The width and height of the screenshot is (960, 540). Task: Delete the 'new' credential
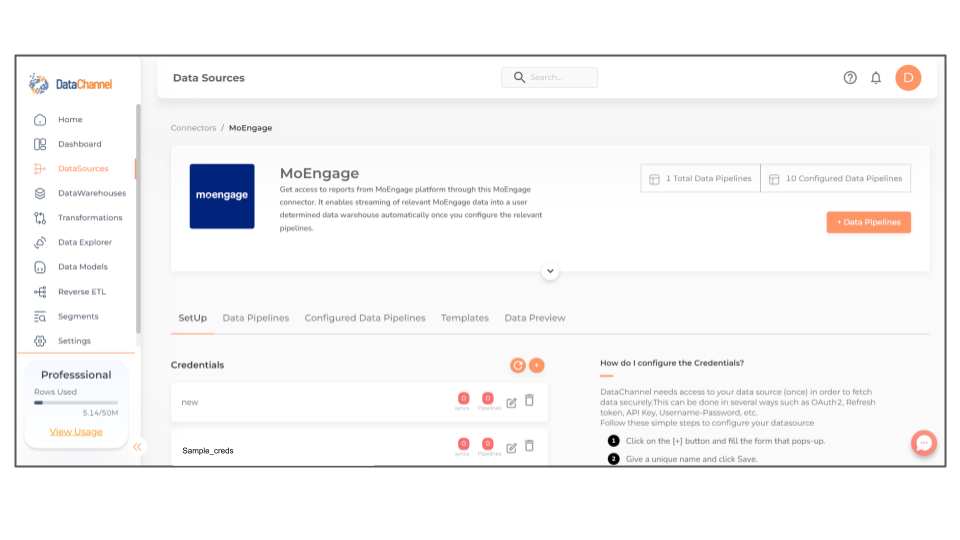point(530,401)
